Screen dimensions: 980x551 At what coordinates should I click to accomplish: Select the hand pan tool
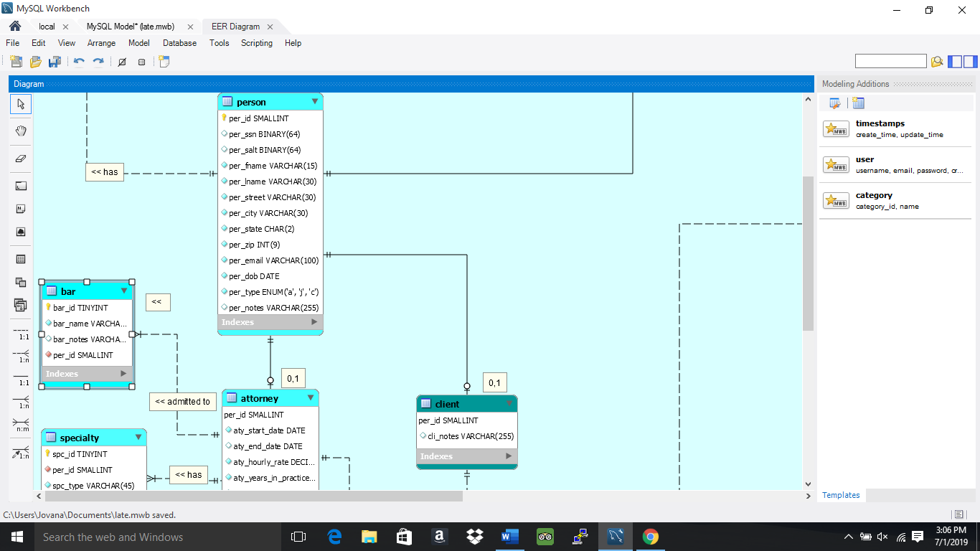click(x=21, y=131)
